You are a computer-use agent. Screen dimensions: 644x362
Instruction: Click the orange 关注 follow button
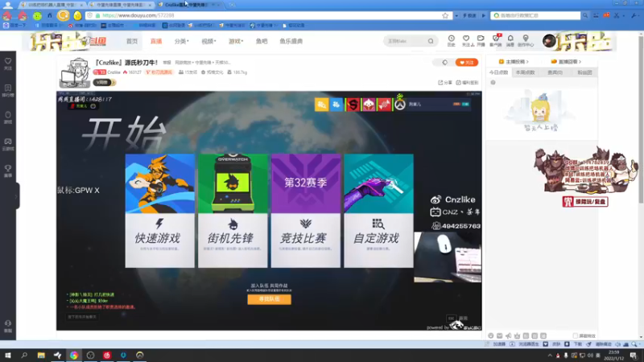[467, 63]
